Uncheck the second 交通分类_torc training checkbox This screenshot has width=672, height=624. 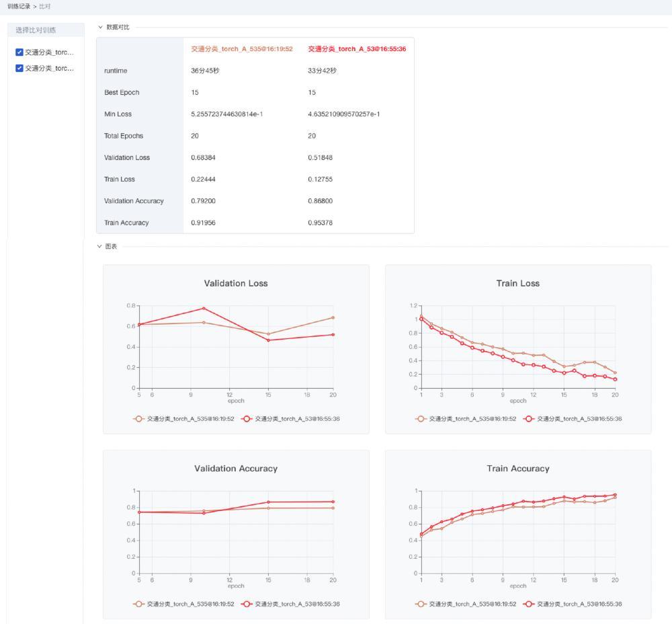[x=19, y=68]
